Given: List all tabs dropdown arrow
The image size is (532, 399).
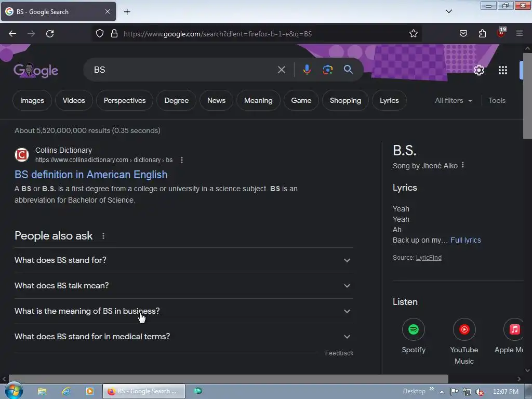Looking at the screenshot, I should coord(448,11).
